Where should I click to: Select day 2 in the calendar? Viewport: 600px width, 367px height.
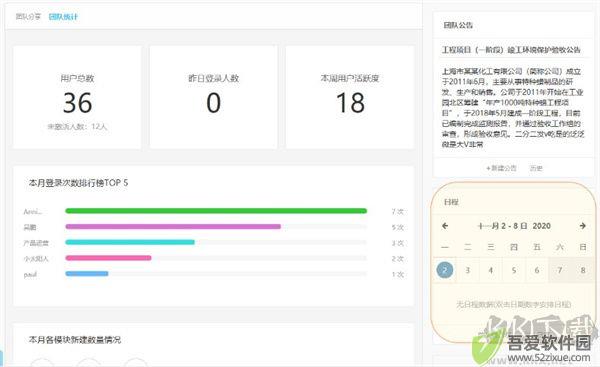[445, 270]
